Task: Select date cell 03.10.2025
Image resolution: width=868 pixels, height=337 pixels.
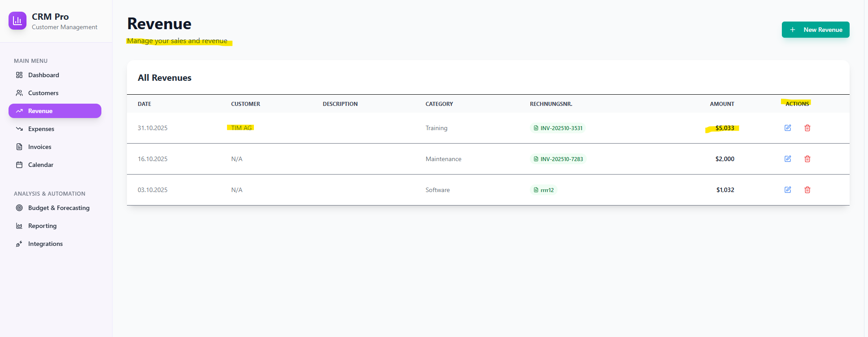Action: click(153, 190)
